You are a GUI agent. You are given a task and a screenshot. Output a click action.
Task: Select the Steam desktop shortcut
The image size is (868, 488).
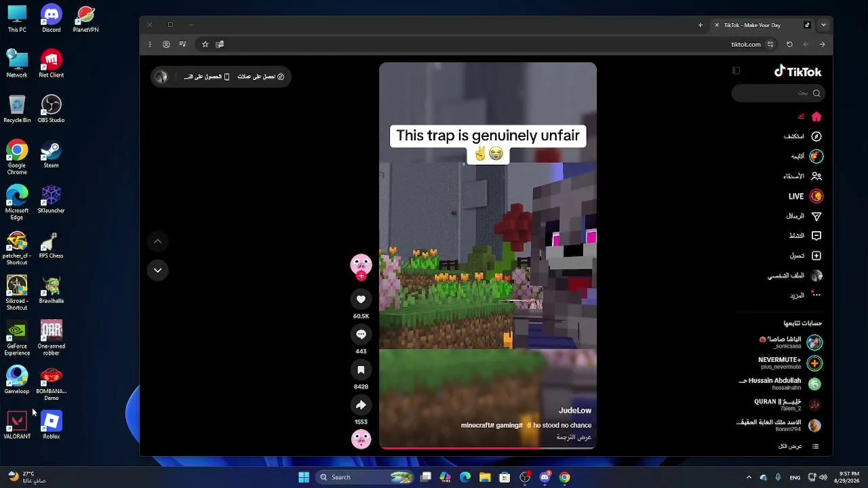(x=51, y=155)
